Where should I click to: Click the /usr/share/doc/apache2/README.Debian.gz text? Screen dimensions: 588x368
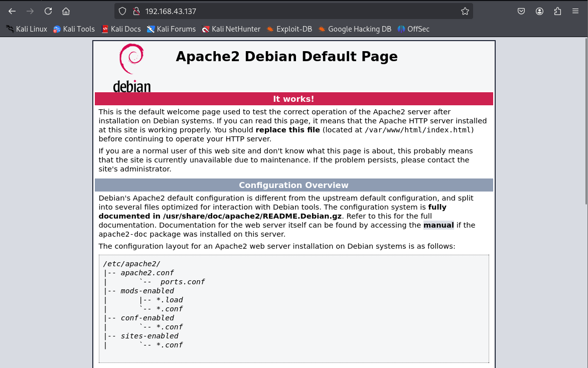[252, 216]
